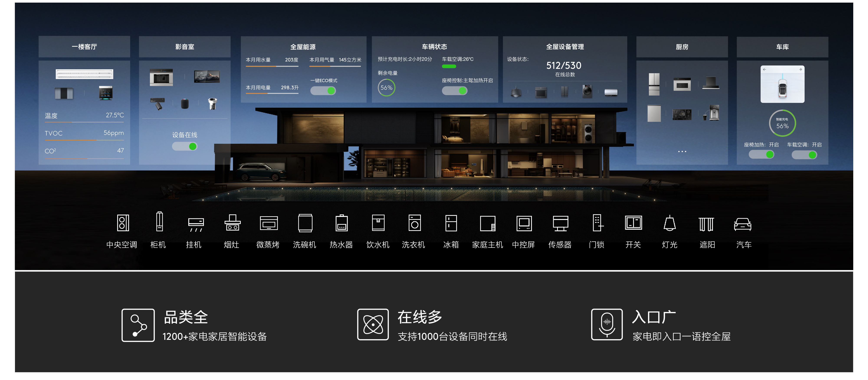The width and height of the screenshot is (868, 380).
Task: Select the 门锁 door lock icon
Action: [597, 223]
